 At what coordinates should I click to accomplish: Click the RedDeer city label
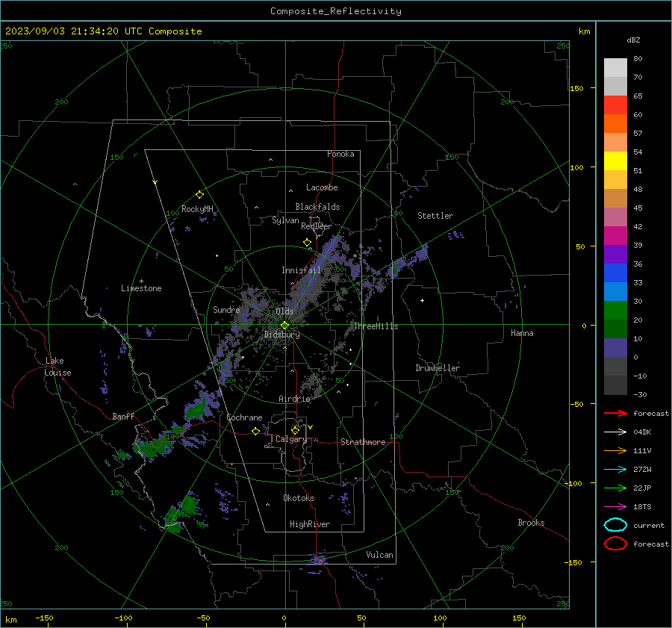click(317, 226)
